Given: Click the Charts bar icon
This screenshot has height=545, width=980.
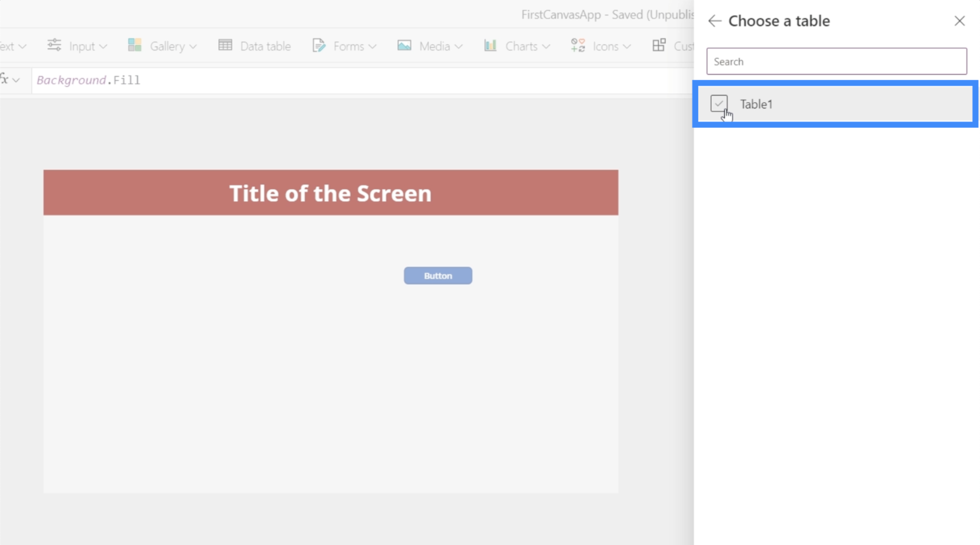Looking at the screenshot, I should coord(490,45).
